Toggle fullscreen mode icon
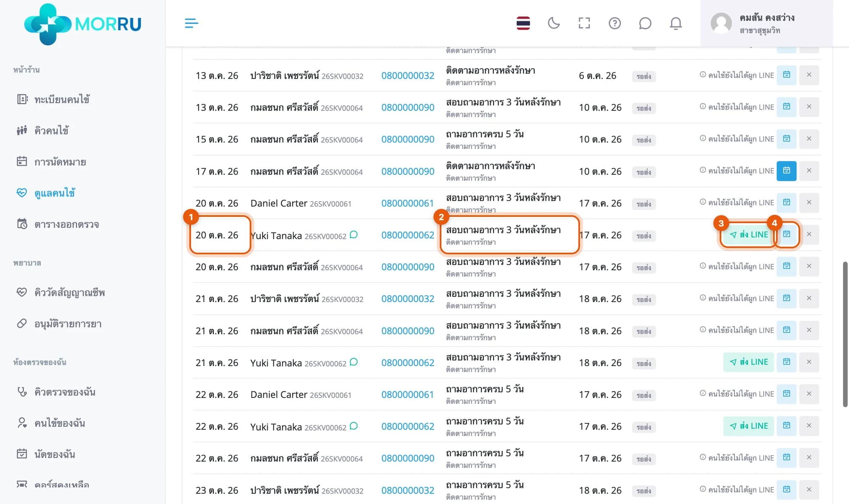 [x=584, y=23]
